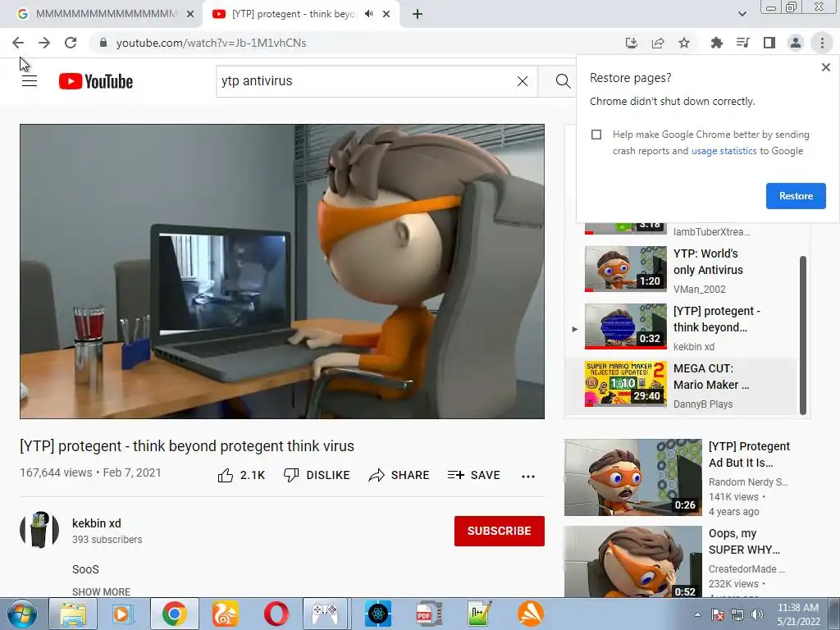View site info via the lock icon
Viewport: 840px width, 630px height.
click(x=103, y=43)
